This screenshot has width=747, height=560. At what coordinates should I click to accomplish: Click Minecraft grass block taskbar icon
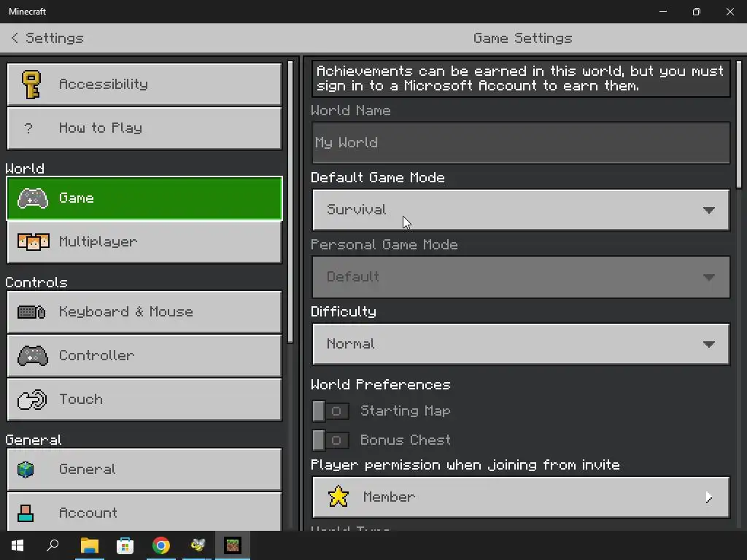pos(233,545)
